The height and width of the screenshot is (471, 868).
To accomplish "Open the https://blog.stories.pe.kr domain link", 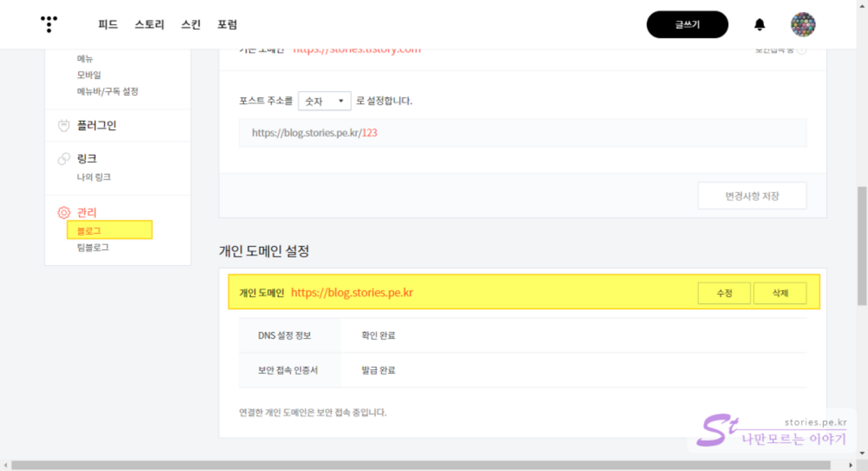I will 351,292.
